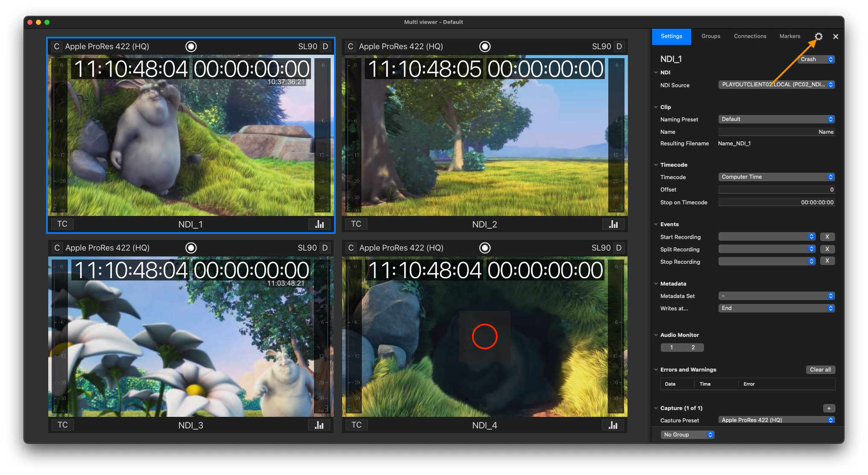
Task: Open the Split Recording event dropdown
Action: pos(767,249)
